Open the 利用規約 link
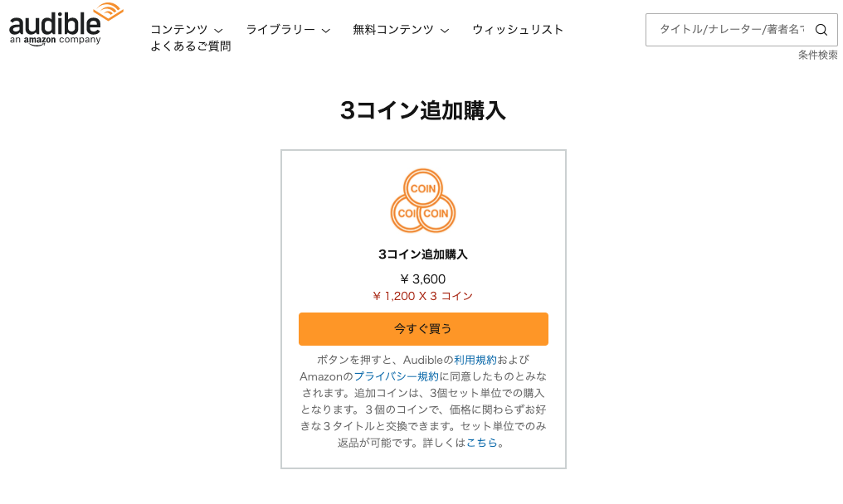 tap(475, 360)
